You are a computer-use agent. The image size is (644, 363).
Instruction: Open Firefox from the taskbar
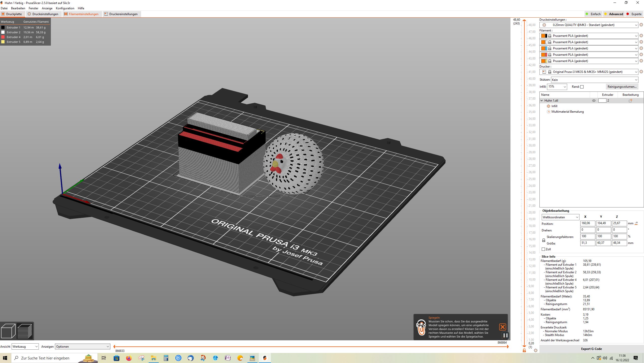(x=129, y=358)
